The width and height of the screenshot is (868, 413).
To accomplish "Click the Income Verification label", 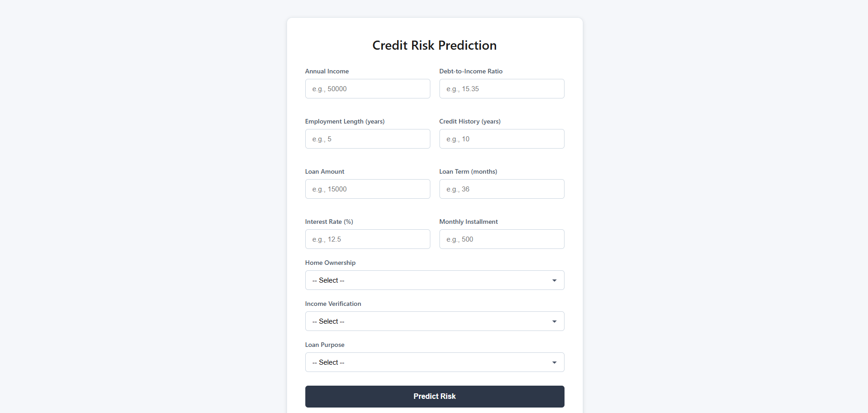I will [333, 304].
